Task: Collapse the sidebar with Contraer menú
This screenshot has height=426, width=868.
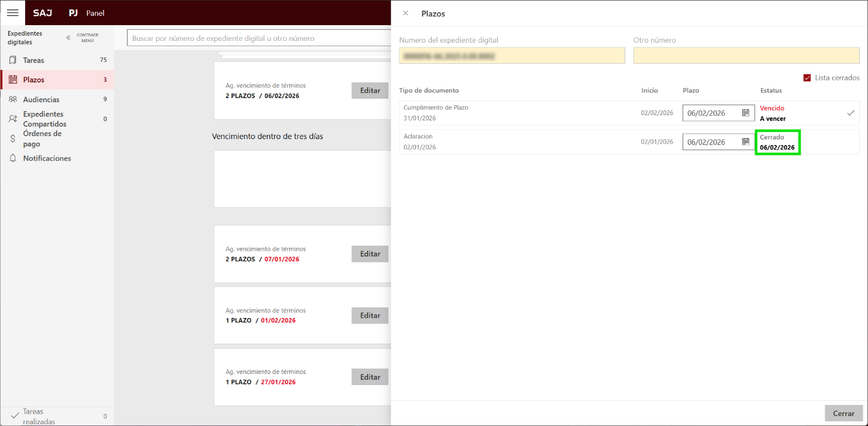Action: [81, 37]
